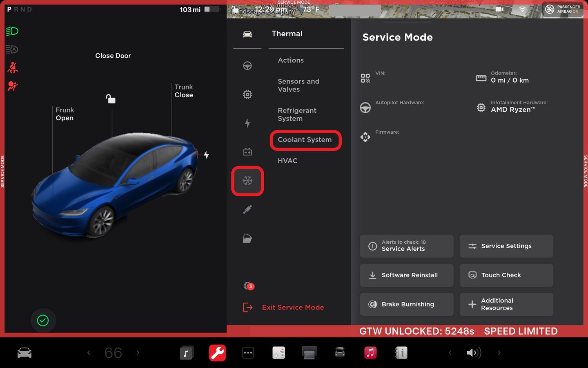Click the Thermal snowflake sidebar icon
The width and height of the screenshot is (588, 368).
(247, 181)
